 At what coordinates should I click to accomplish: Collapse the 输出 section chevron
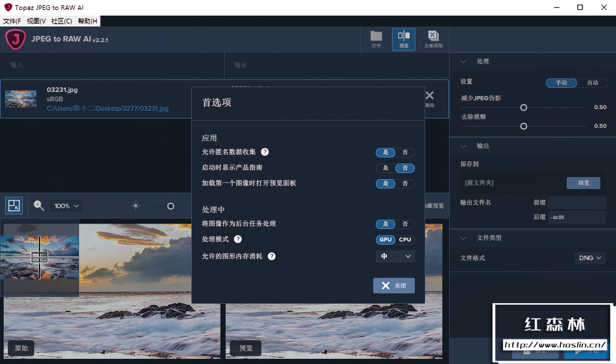463,146
